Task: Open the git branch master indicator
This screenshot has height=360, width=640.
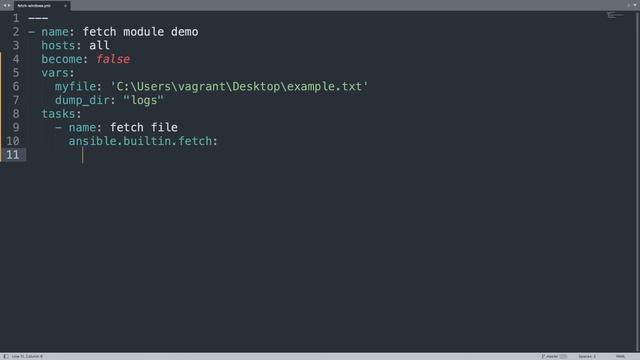Action: pyautogui.click(x=551, y=356)
